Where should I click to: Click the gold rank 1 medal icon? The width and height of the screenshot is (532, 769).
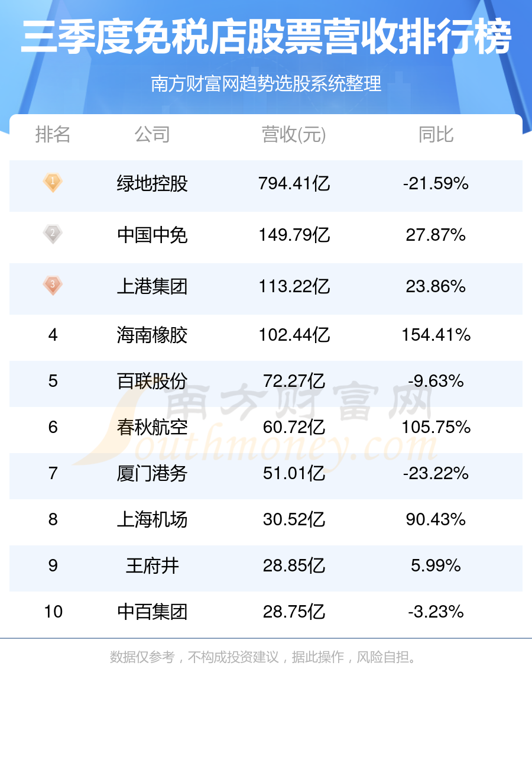[53, 183]
